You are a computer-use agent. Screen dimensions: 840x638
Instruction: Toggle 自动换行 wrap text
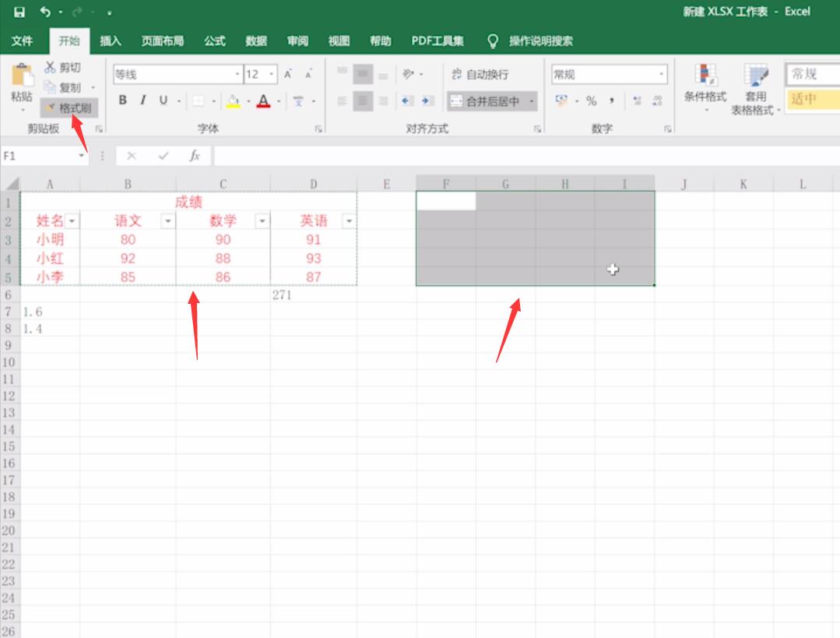pyautogui.click(x=480, y=74)
